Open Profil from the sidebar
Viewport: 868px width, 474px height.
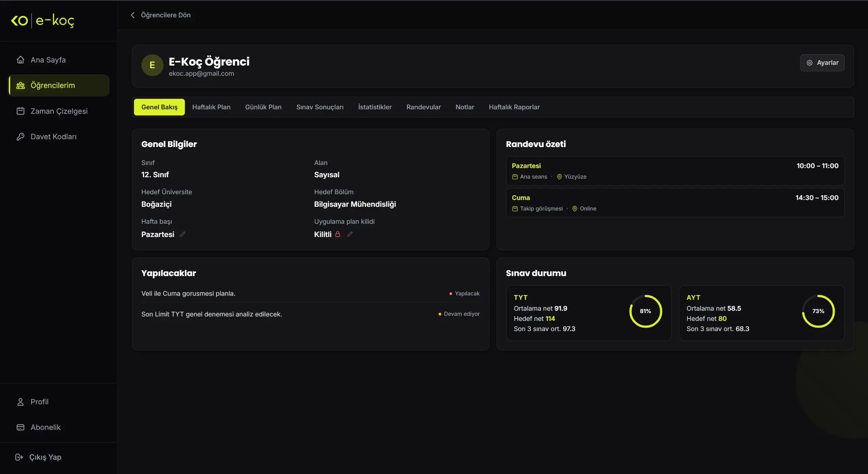click(x=59, y=402)
